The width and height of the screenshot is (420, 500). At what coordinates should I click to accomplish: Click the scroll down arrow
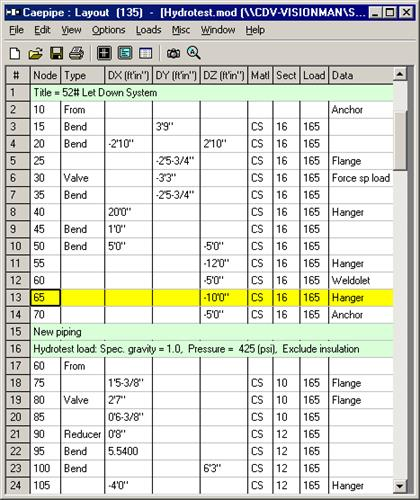(400, 486)
